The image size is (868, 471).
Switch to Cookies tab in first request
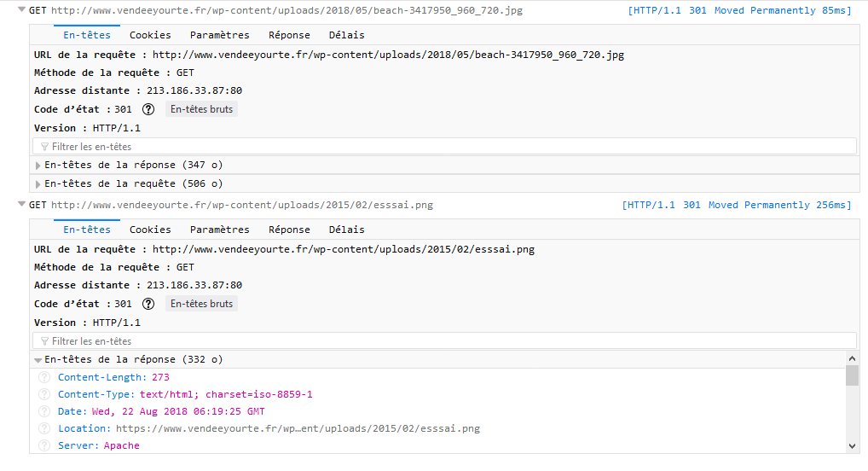pos(150,35)
